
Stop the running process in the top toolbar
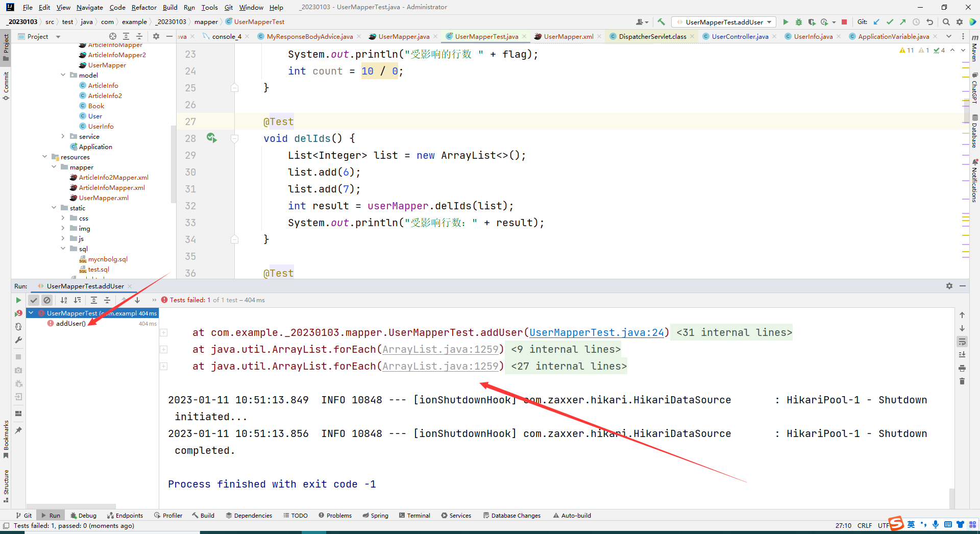pos(844,22)
